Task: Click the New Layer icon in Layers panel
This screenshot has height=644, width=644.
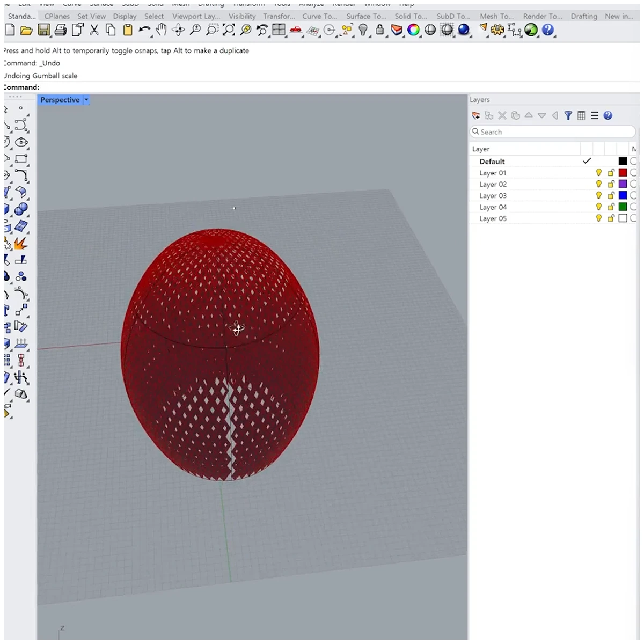Action: [475, 115]
